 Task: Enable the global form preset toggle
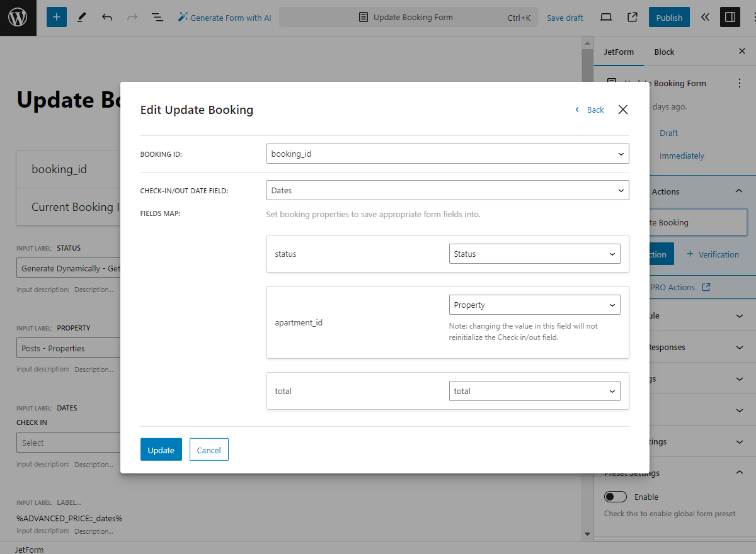(616, 497)
